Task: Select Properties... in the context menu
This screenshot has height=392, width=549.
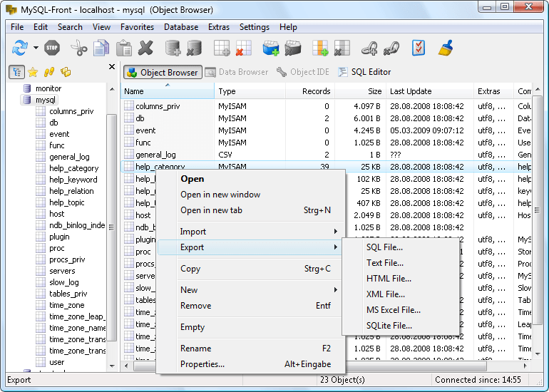Action: 202,364
